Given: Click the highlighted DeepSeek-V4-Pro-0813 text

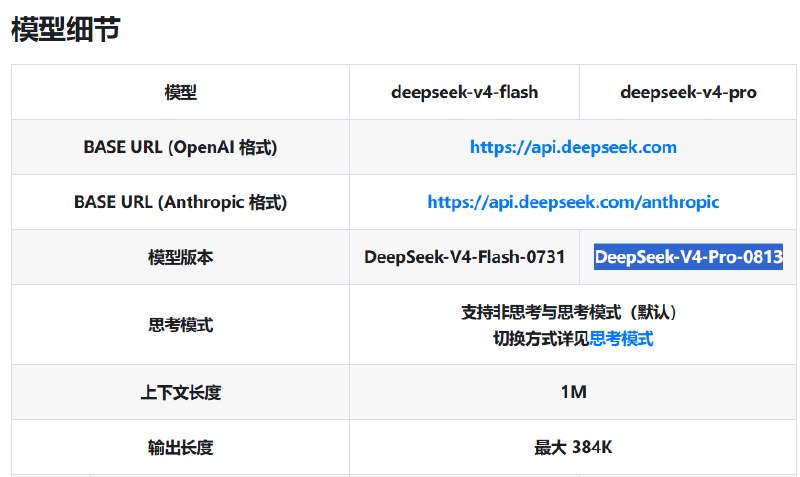Looking at the screenshot, I should point(688,257).
